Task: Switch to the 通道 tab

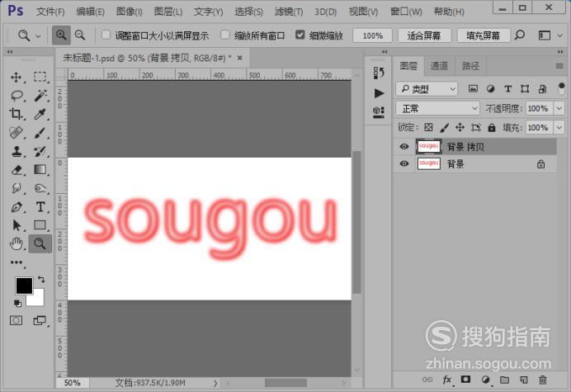Action: coord(439,66)
